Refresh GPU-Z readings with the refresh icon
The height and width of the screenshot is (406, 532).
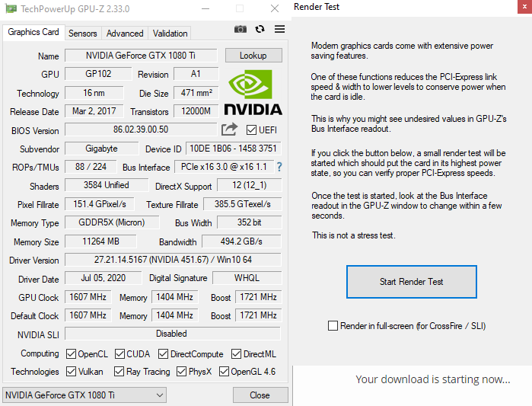tap(260, 29)
